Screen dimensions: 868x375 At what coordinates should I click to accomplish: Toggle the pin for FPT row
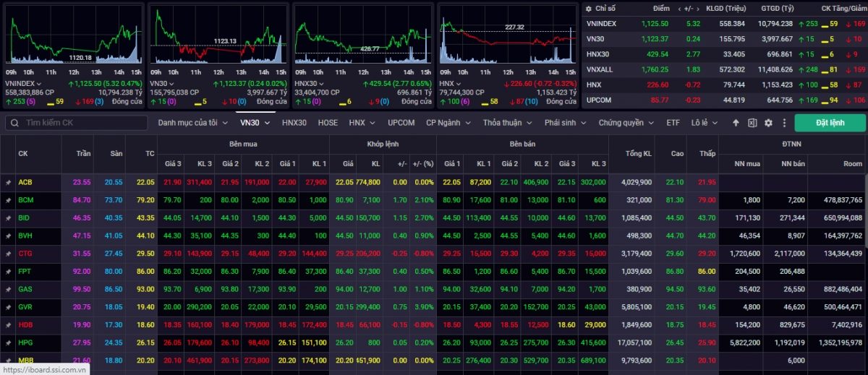(x=8, y=271)
